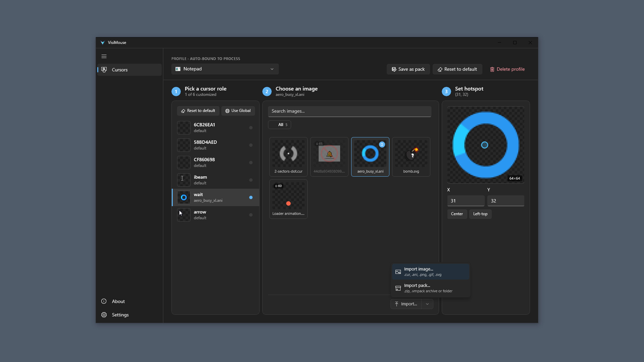Screen dimensions: 644x362
Task: Click the VisiMouse logo in title bar
Action: click(103, 43)
